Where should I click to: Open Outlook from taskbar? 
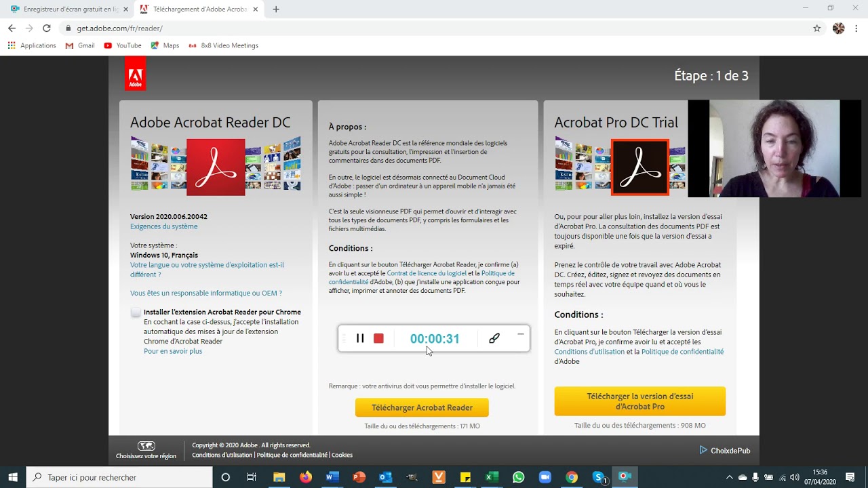(385, 477)
